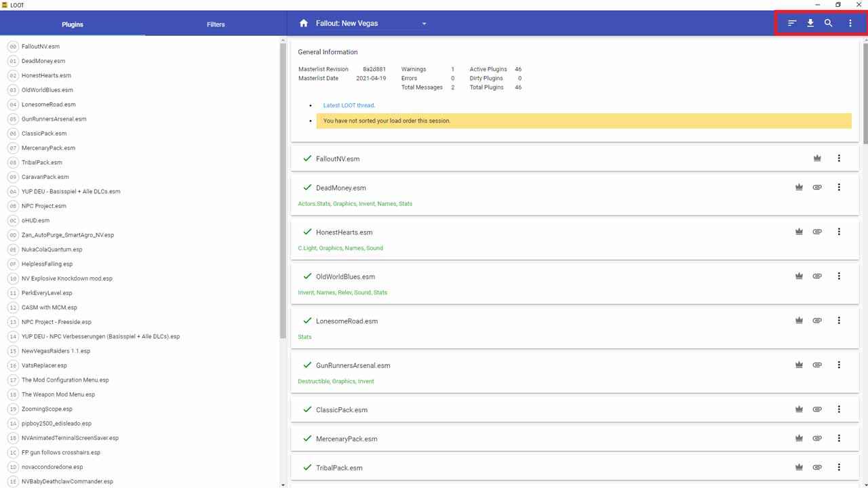Click the crown icon on DeadMoney.esm card

pyautogui.click(x=799, y=188)
